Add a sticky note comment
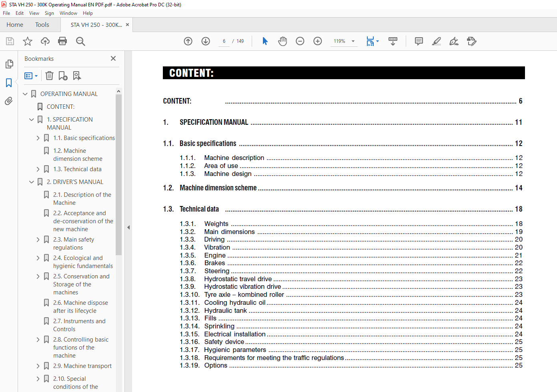 pyautogui.click(x=419, y=41)
